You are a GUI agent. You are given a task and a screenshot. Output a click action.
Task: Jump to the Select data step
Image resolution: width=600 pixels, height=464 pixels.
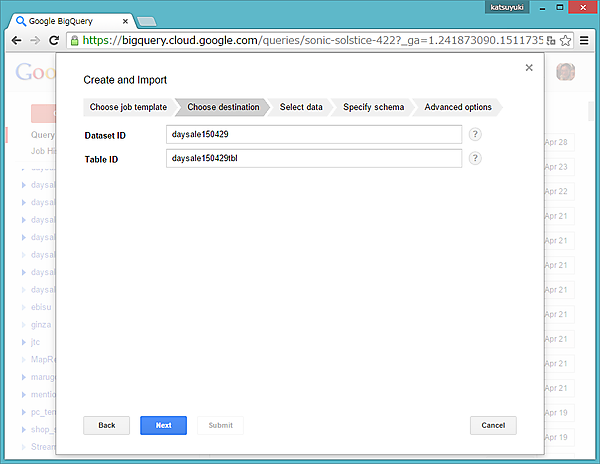pyautogui.click(x=301, y=107)
